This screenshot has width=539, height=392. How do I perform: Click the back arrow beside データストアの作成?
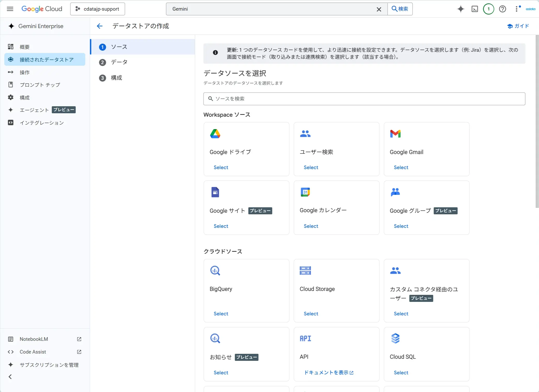tap(100, 26)
